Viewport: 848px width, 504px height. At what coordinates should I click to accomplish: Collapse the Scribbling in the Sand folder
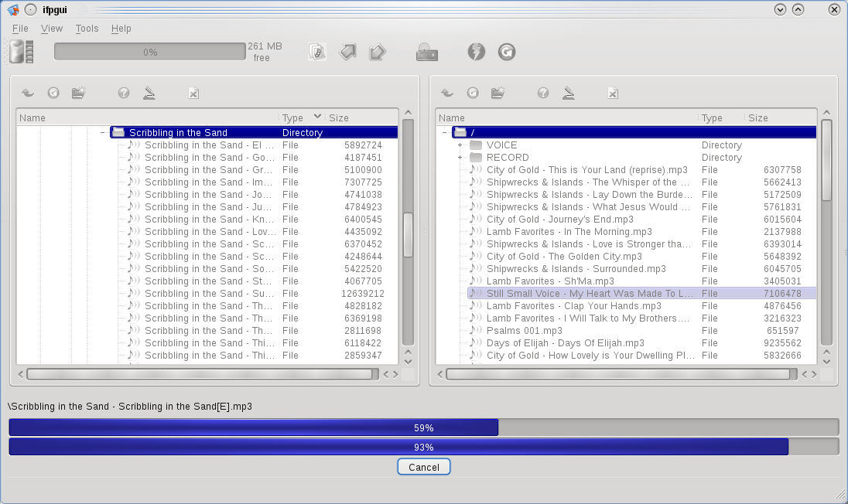coord(102,133)
